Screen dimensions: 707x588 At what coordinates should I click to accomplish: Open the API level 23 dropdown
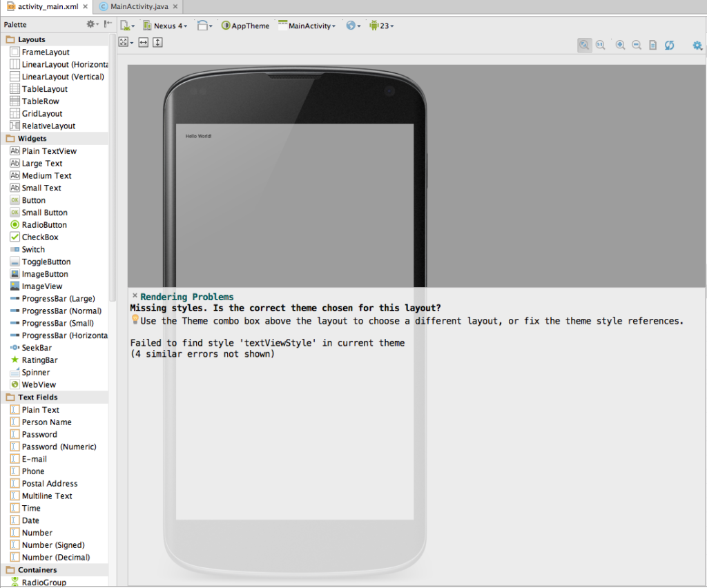pyautogui.click(x=380, y=26)
